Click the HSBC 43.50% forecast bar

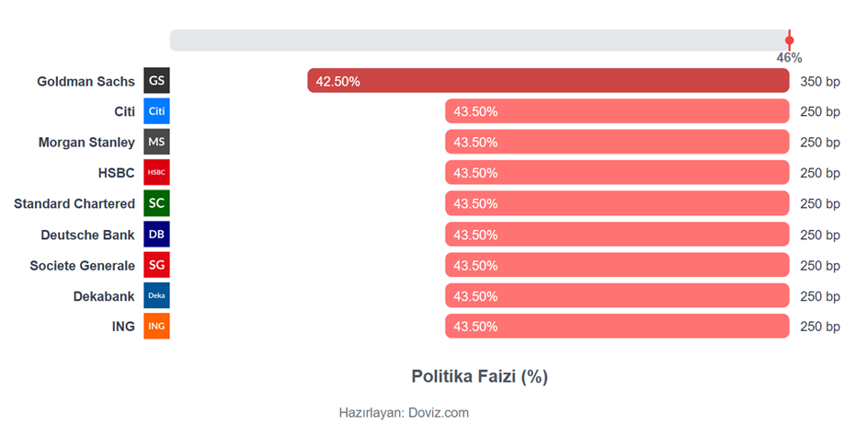617,173
